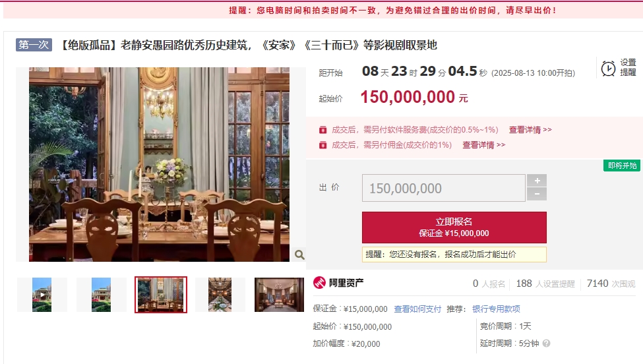This screenshot has height=364, width=643.
Task: Click red fee icon beside 软件服务费 notice
Action: [322, 130]
